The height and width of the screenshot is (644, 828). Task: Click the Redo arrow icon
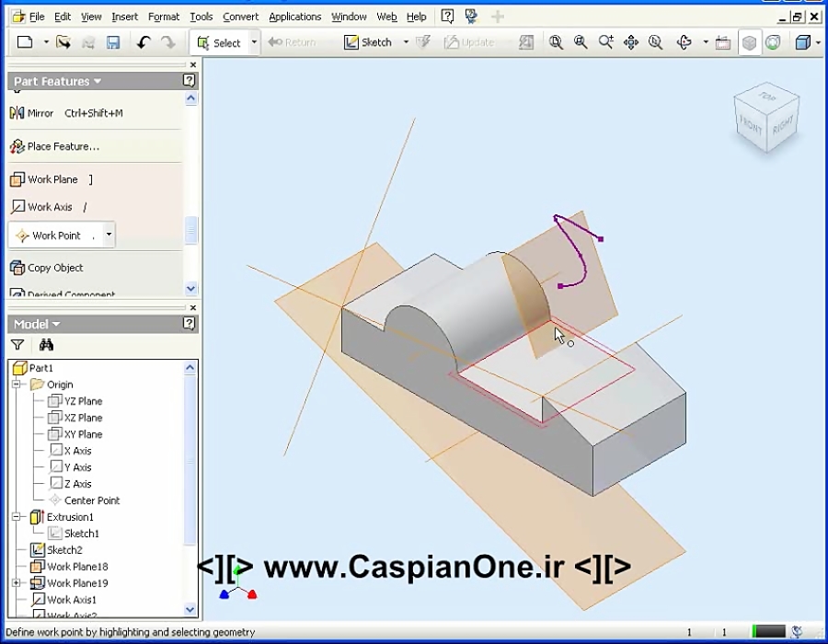(x=168, y=42)
